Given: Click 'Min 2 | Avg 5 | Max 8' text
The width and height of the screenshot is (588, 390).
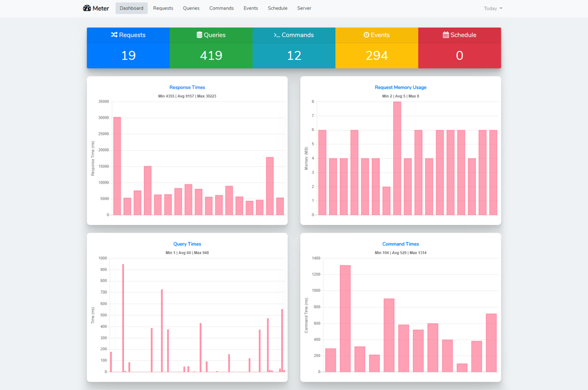Looking at the screenshot, I should tap(400, 96).
